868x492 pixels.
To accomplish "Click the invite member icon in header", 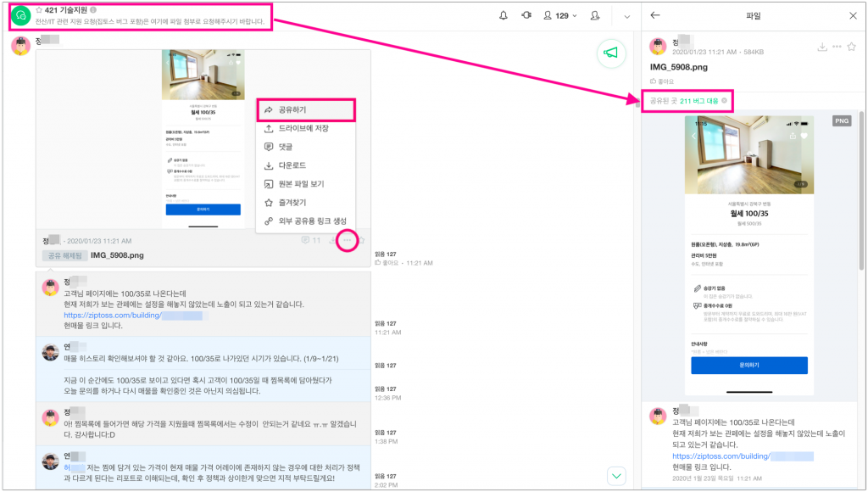I will coord(595,15).
